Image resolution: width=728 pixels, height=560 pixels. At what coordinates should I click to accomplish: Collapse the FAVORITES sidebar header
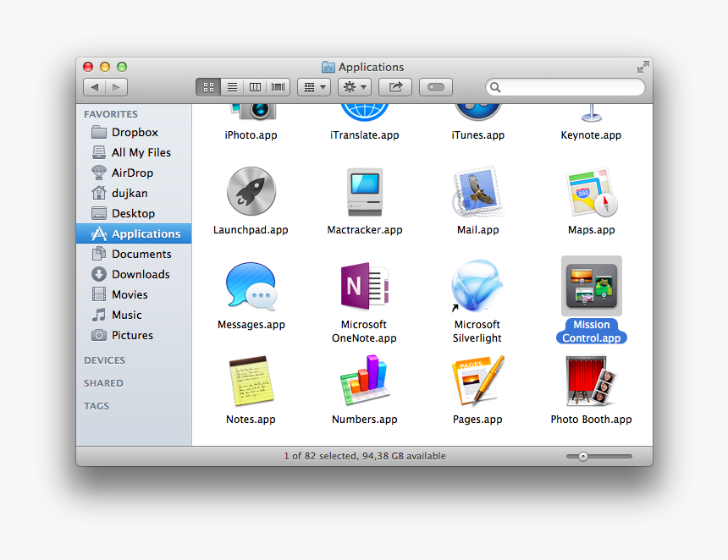tap(111, 114)
